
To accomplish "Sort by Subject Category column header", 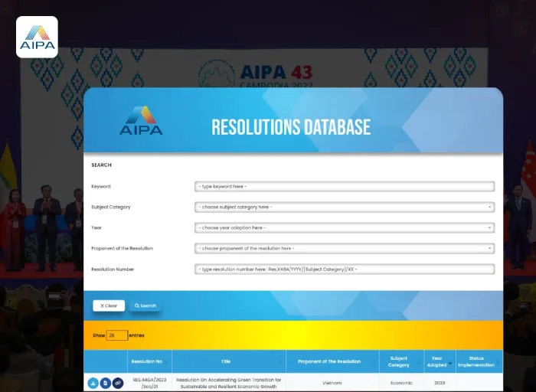I will [402, 361].
